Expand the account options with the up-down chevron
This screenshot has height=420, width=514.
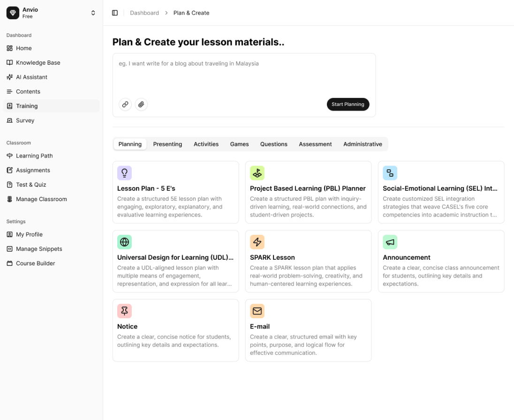click(x=93, y=13)
